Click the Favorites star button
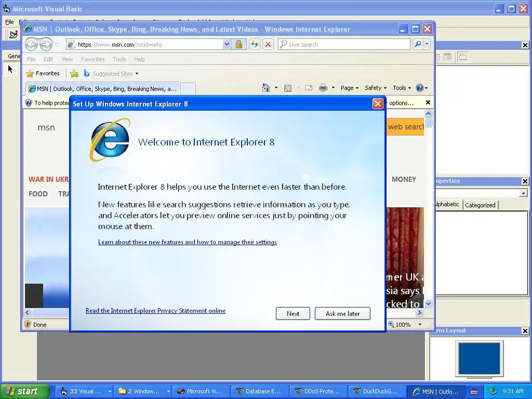 click(x=43, y=73)
